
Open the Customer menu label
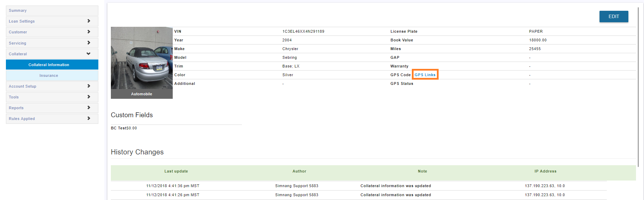coord(18,32)
